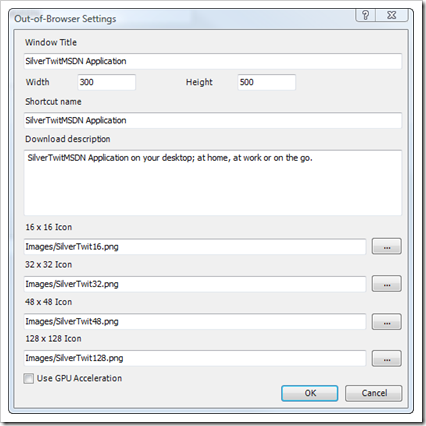
Task: Browse for the 16 x 16 icon file
Action: (387, 247)
